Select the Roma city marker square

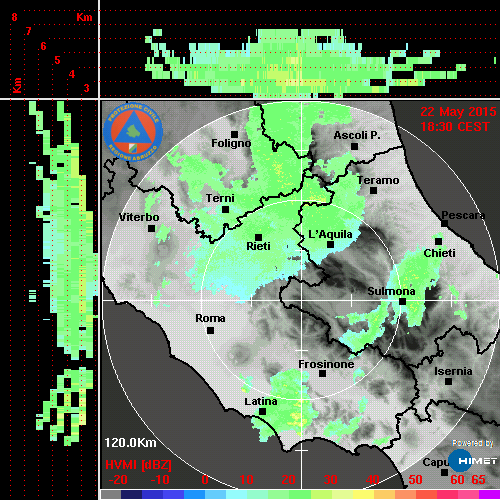210,331
